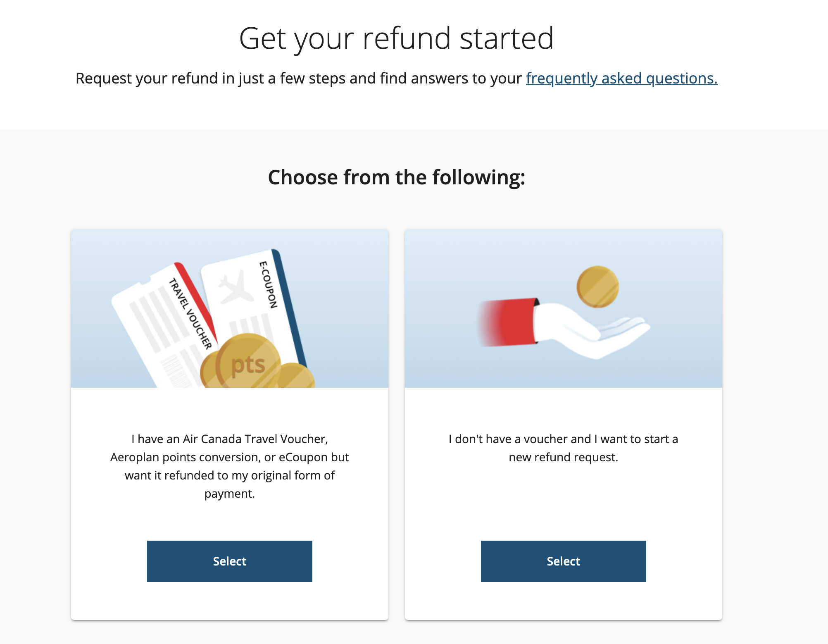The height and width of the screenshot is (644, 828).
Task: Click the small gold coin right of the pts coin
Action: tap(295, 375)
